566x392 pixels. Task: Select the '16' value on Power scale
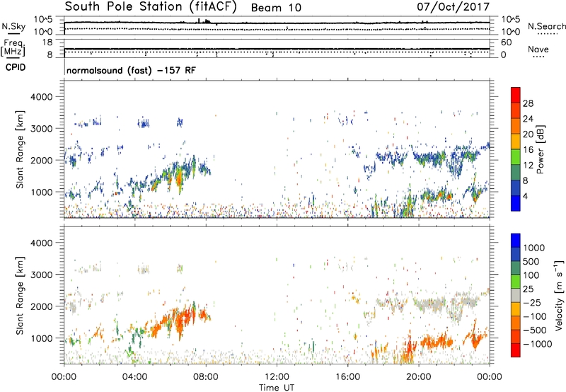tap(528, 150)
